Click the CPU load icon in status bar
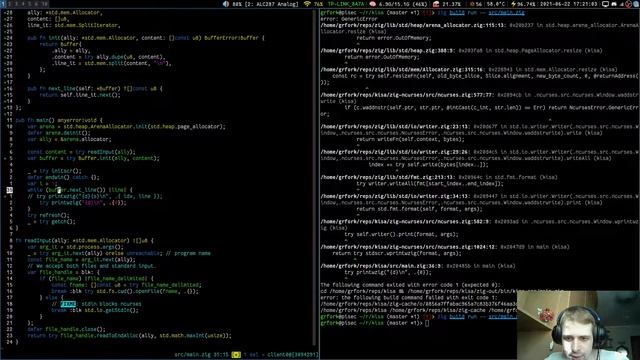 pyautogui.click(x=436, y=4)
